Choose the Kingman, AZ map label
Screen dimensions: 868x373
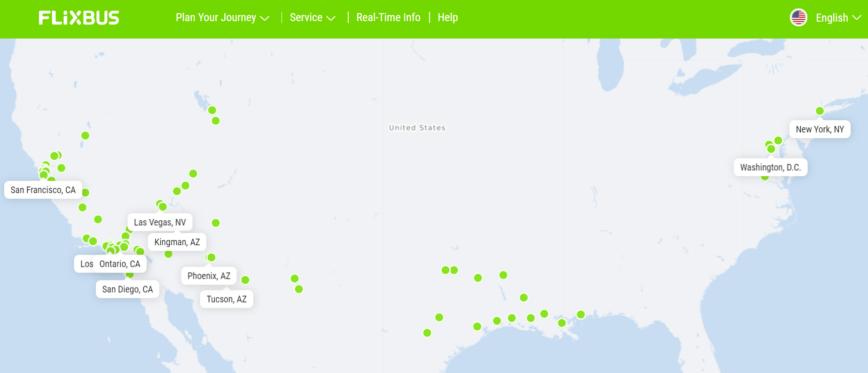coord(177,242)
